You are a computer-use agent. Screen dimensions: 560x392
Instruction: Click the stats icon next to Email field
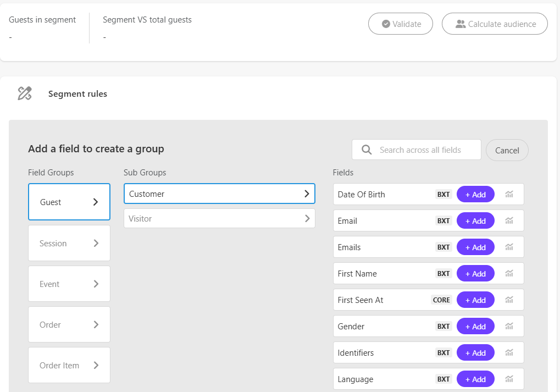[509, 220]
